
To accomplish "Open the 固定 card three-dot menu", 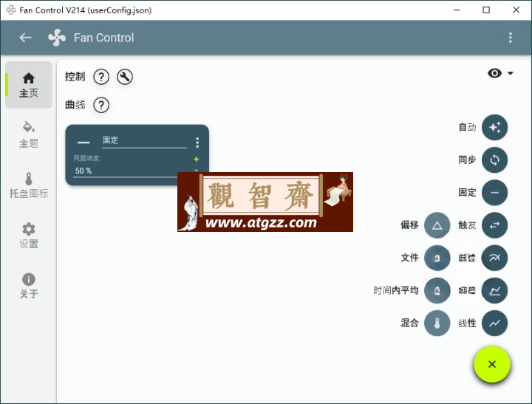I will [197, 143].
